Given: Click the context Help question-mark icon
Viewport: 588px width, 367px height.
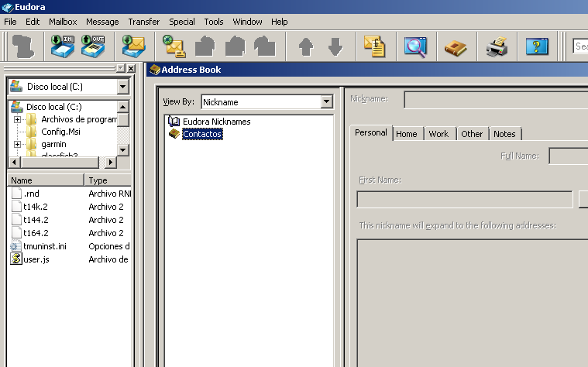Looking at the screenshot, I should point(537,47).
